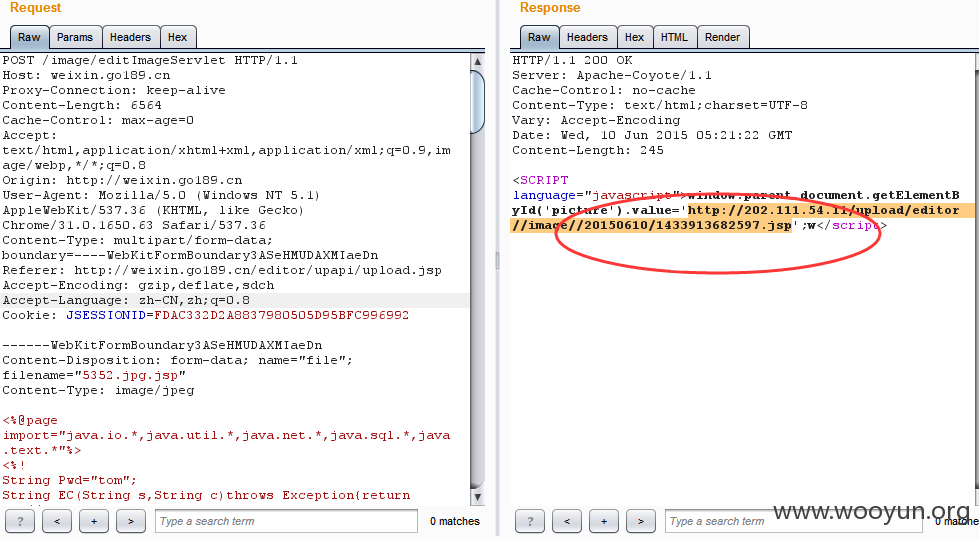Click plus button in Request search bar
The image size is (979, 540).
click(94, 521)
